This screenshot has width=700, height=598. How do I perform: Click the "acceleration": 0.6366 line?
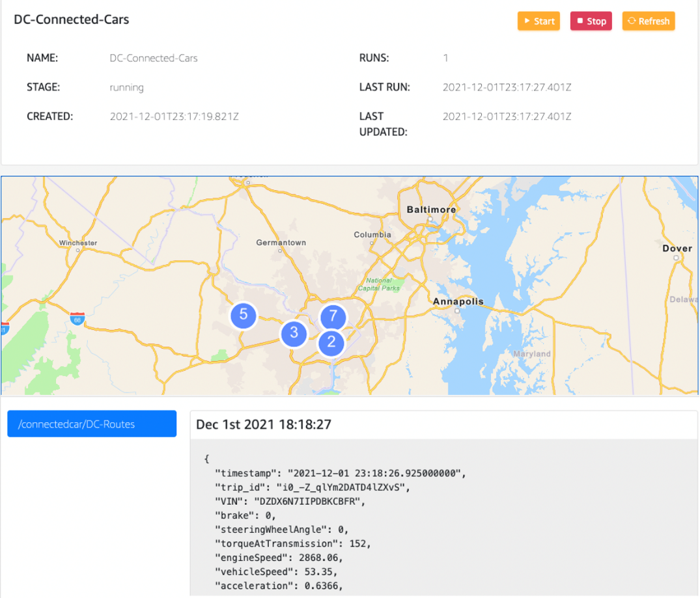pyautogui.click(x=279, y=586)
